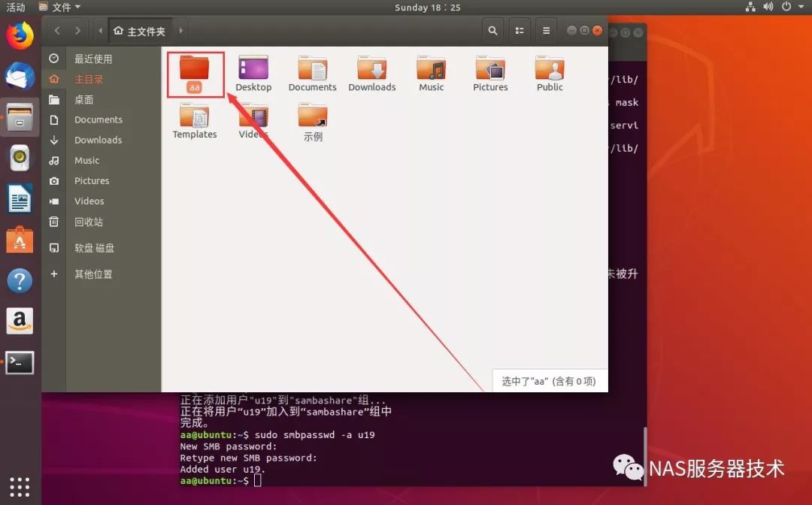Screen dimensions: 812x505
Task: Open Pictures in sidebar
Action: (x=101, y=180)
